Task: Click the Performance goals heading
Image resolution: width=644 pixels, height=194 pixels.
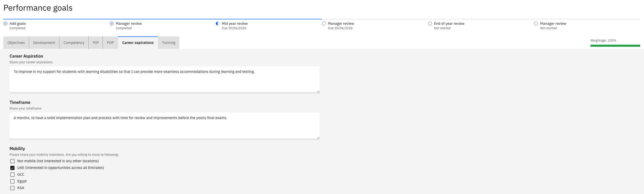Action: coord(38,8)
